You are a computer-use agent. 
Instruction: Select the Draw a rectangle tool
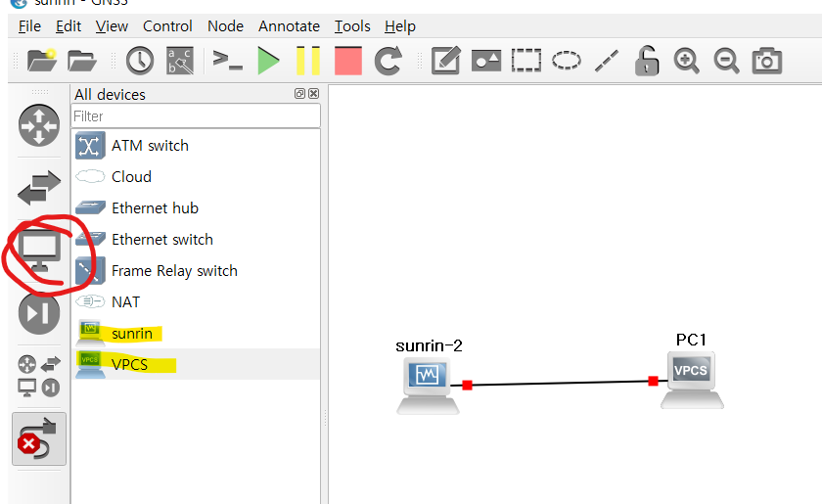click(x=526, y=61)
